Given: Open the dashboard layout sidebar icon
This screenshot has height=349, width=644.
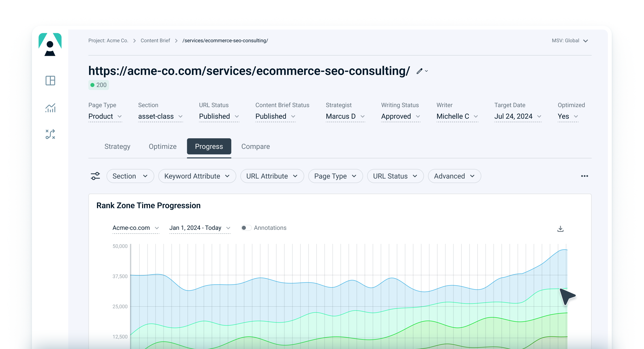Looking at the screenshot, I should pyautogui.click(x=50, y=81).
